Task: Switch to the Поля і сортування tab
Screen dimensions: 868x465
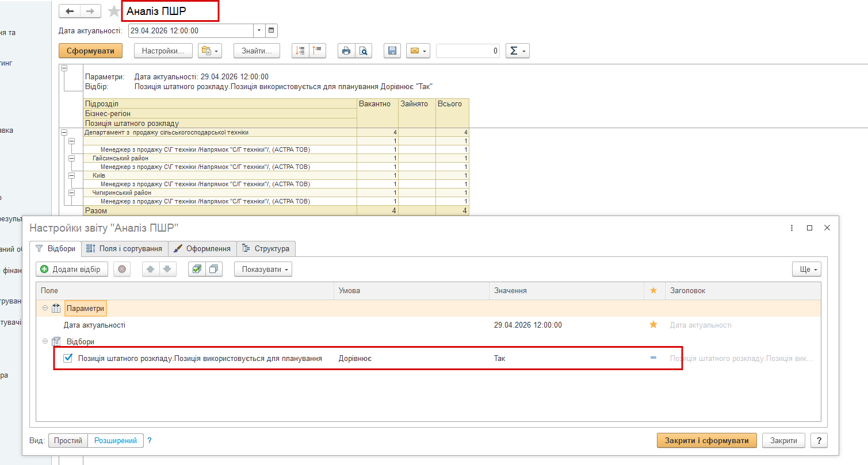Action: click(124, 249)
